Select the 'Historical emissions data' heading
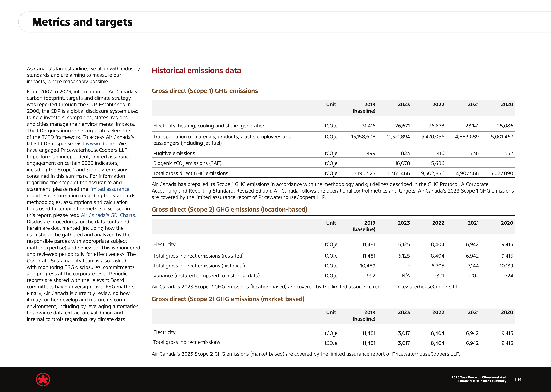The height and width of the screenshot is (392, 551). [x=196, y=71]
